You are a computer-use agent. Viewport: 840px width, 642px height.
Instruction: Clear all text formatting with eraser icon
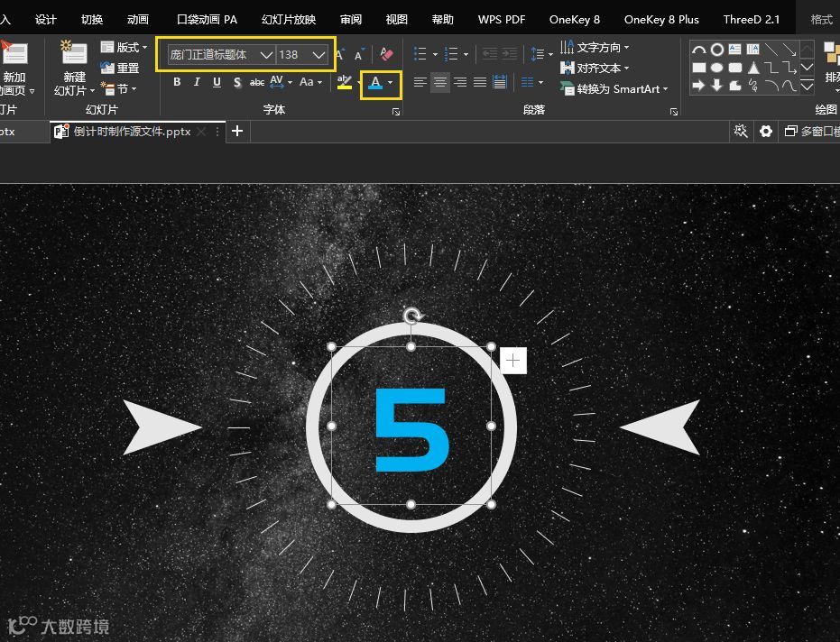(x=386, y=53)
